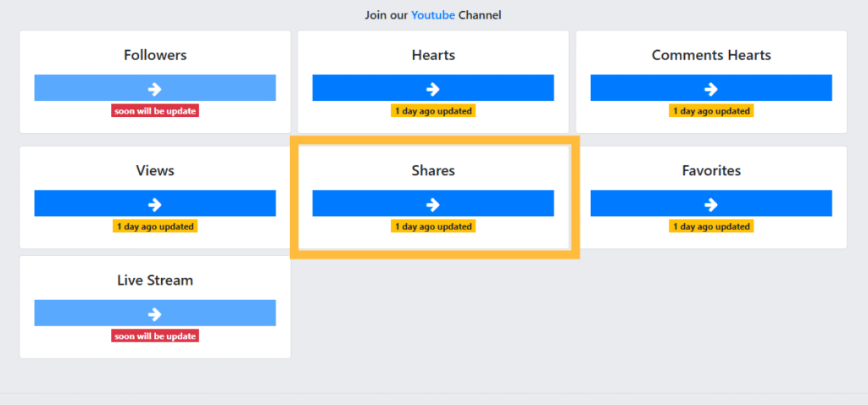Click Favorites "1 day ago updated" badge
Screen dimensions: 868x405
point(711,226)
